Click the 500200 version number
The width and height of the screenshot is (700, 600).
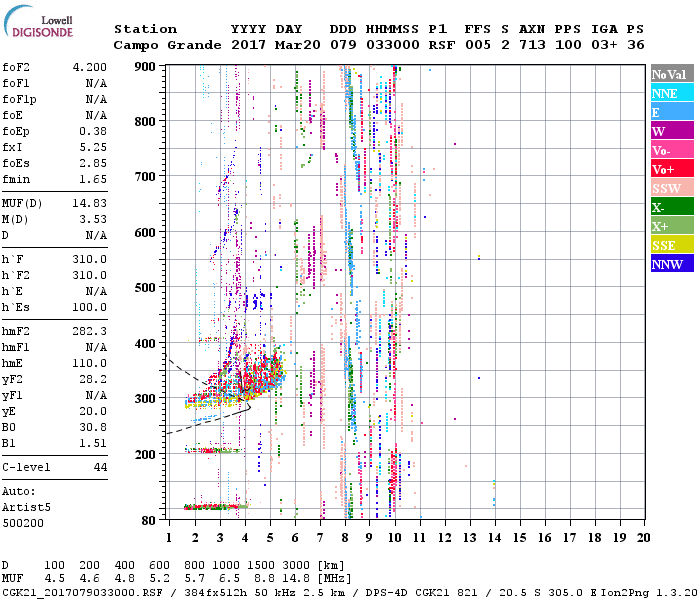pyautogui.click(x=23, y=523)
